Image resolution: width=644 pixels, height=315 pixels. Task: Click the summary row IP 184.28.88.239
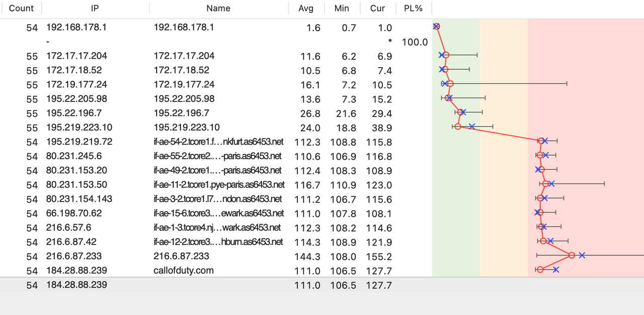76,285
